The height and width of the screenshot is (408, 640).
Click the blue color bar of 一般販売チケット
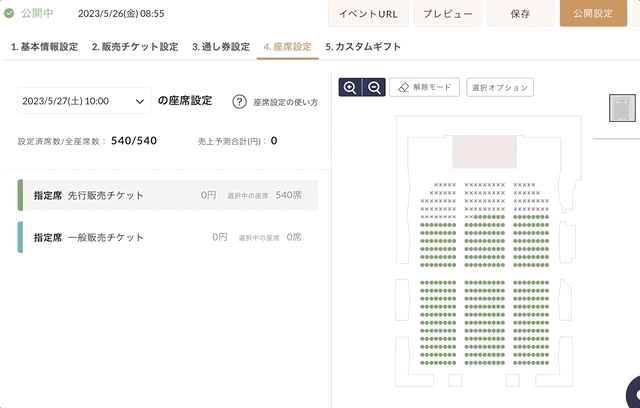[x=20, y=237]
